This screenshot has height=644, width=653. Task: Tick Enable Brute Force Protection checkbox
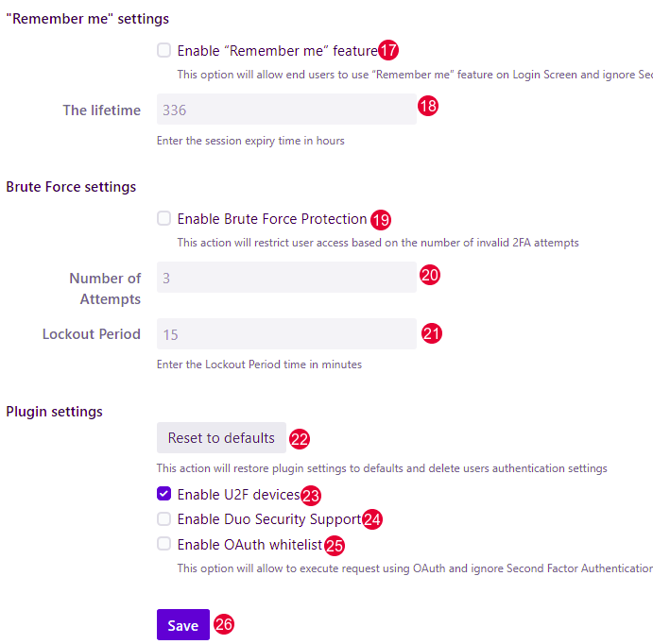164,219
